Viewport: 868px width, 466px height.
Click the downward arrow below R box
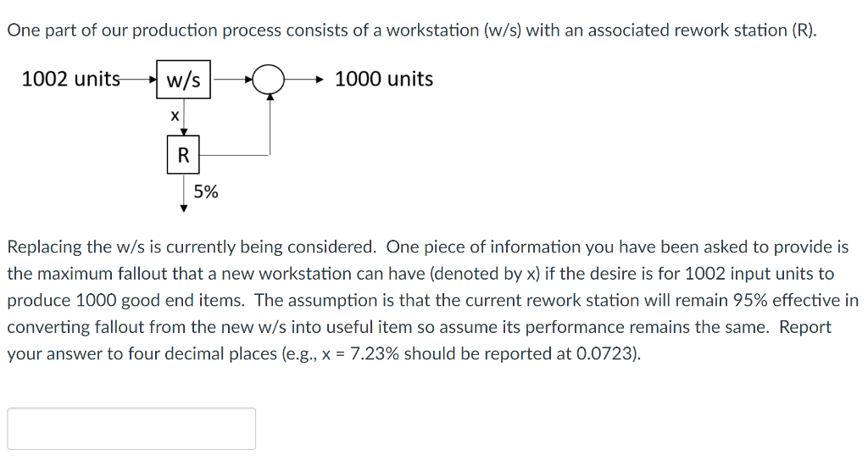(184, 193)
